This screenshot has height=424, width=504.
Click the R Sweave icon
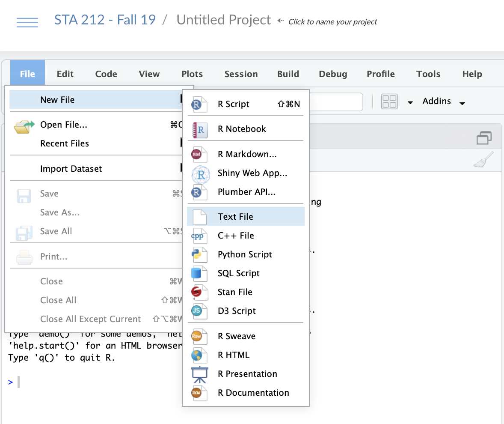199,337
